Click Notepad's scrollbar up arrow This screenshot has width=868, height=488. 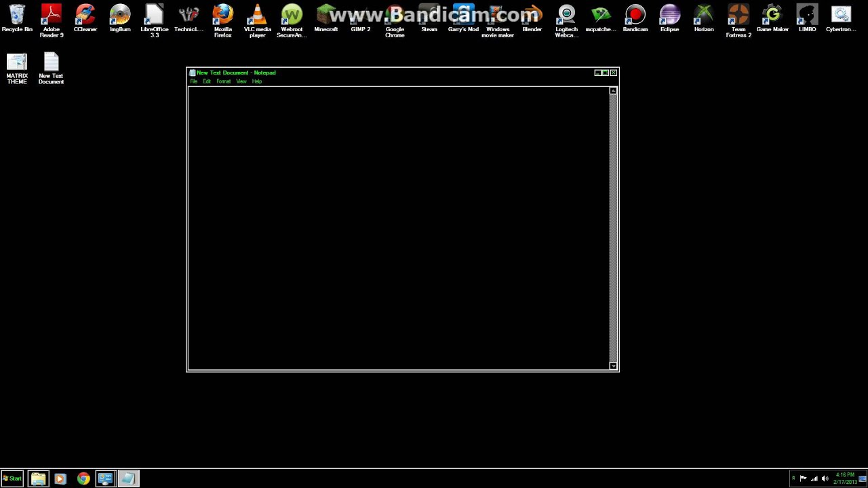coord(613,91)
